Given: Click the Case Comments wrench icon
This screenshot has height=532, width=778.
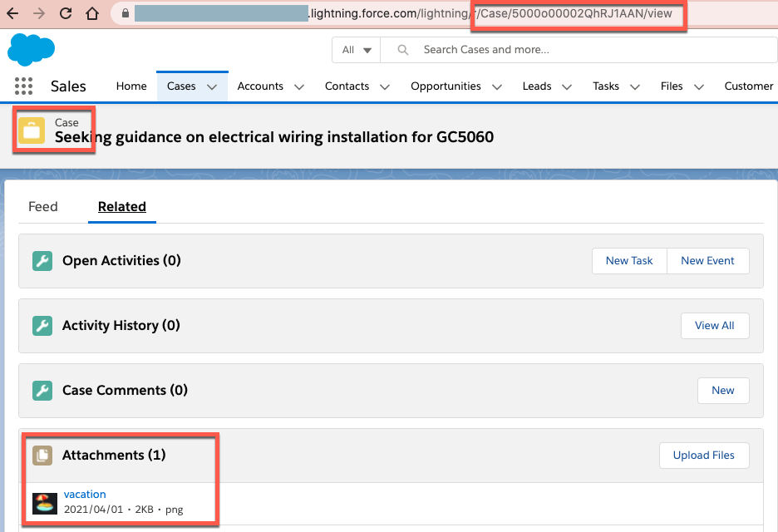Looking at the screenshot, I should [x=42, y=391].
